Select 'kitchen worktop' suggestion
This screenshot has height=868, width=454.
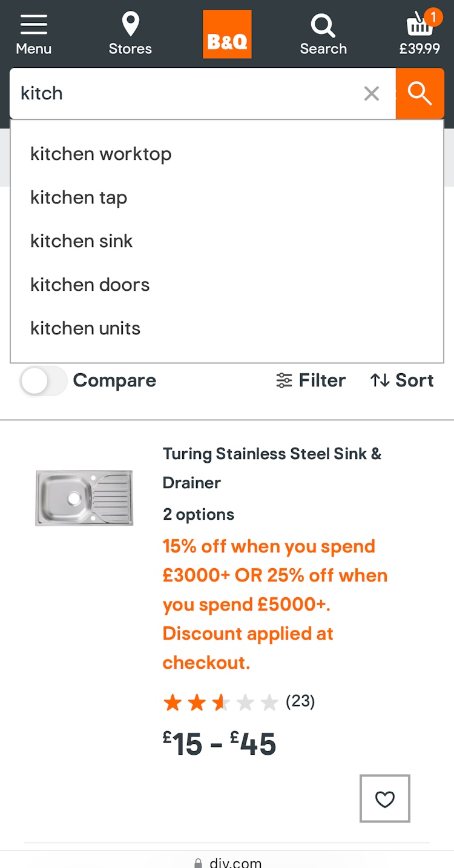pos(101,154)
